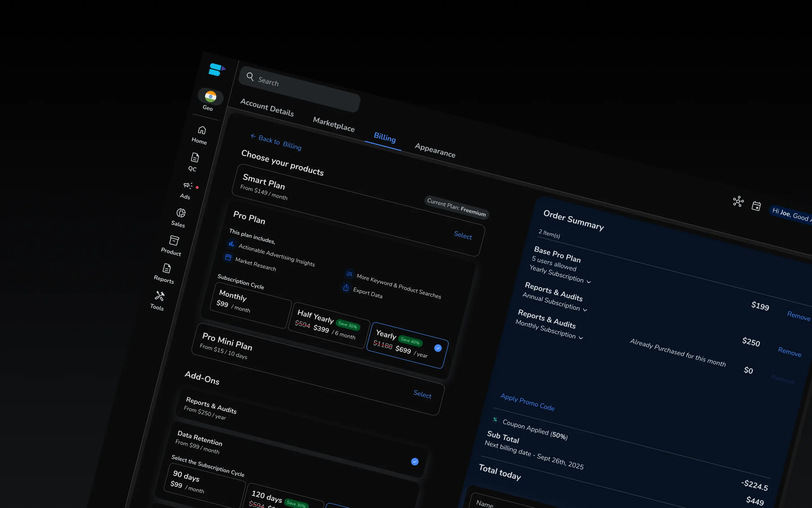812x508 pixels.
Task: Click the magnifier icon in Search
Action: [250, 77]
